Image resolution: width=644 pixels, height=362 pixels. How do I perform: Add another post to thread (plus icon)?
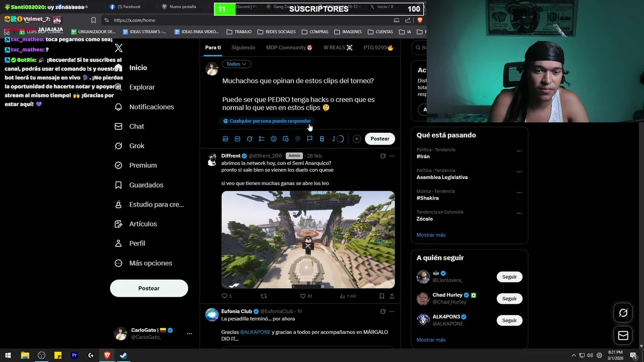pyautogui.click(x=357, y=139)
